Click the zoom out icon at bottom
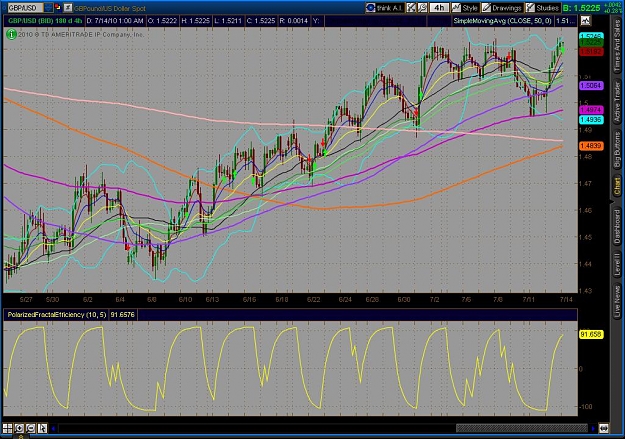The height and width of the screenshot is (439, 625). (31, 429)
